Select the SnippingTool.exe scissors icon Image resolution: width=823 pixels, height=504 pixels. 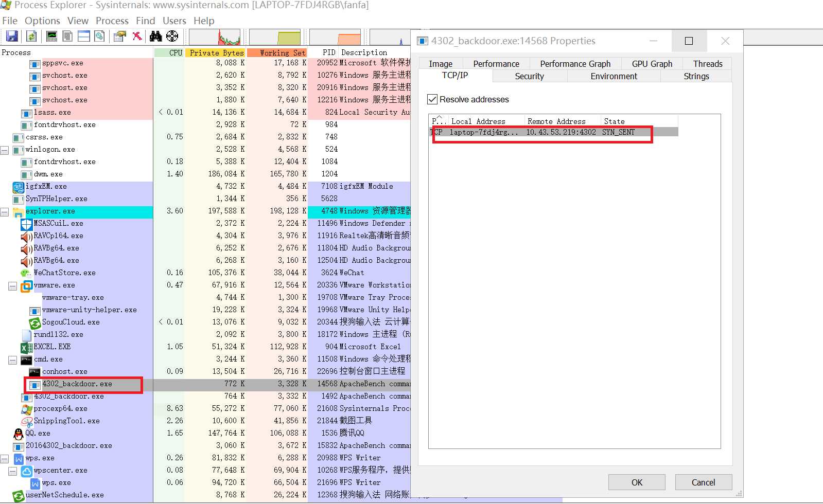[x=27, y=422]
